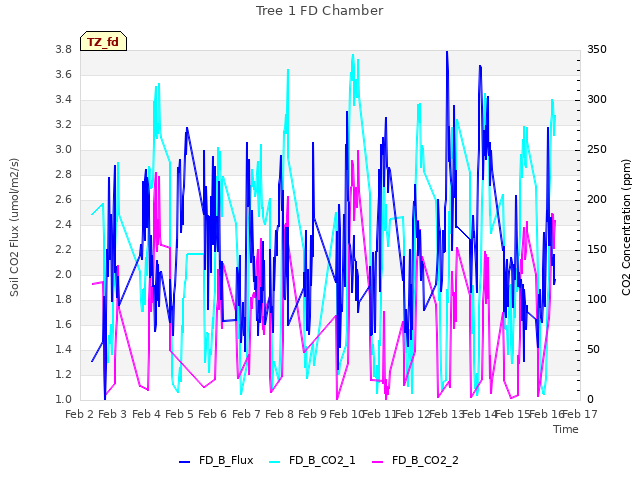Select the Feb 17 date tick
The height and width of the screenshot is (480, 640).
(x=580, y=414)
